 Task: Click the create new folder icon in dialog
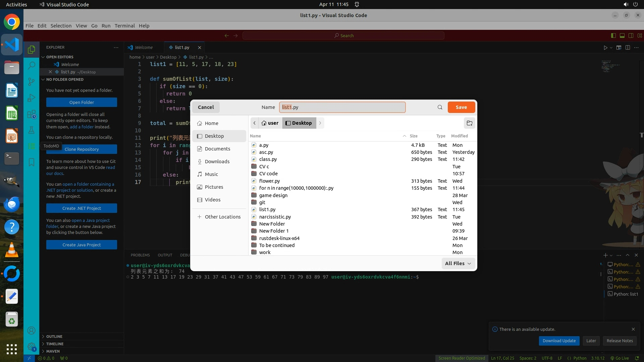[469, 123]
